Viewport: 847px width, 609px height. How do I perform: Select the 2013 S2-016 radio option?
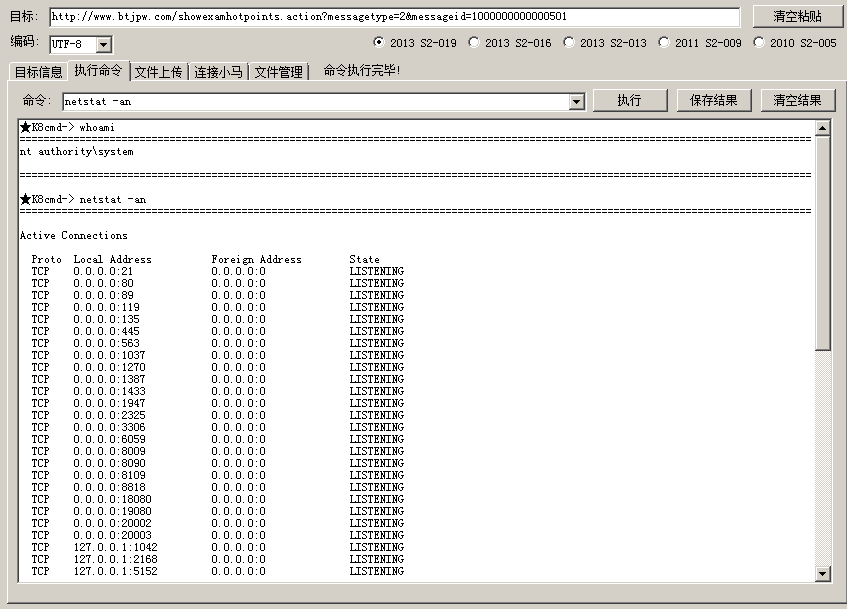tap(510, 43)
